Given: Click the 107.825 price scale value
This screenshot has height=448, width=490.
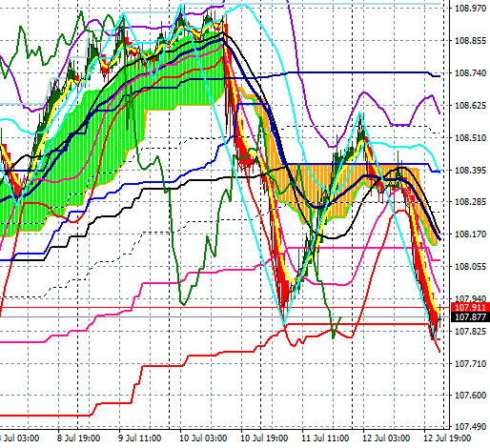Looking at the screenshot, I should pyautogui.click(x=471, y=332).
